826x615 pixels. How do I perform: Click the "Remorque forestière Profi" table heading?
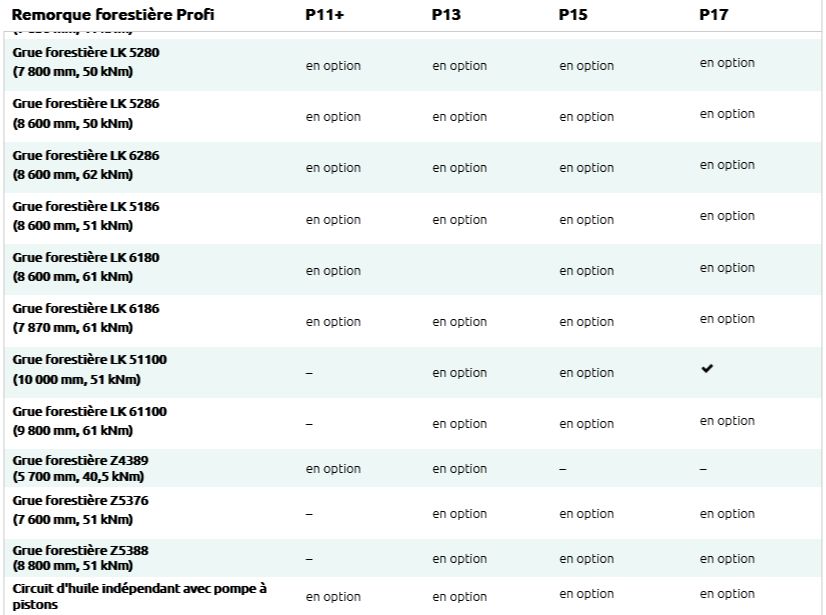113,15
